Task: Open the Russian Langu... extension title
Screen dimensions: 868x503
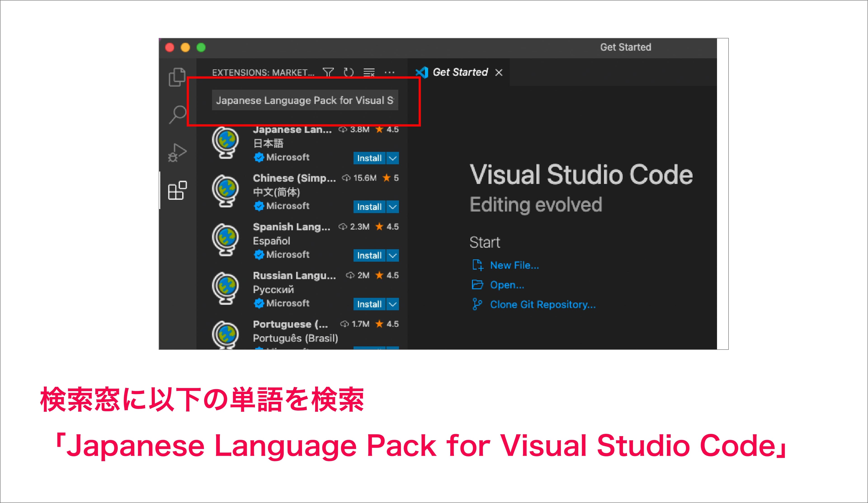Action: [x=294, y=275]
